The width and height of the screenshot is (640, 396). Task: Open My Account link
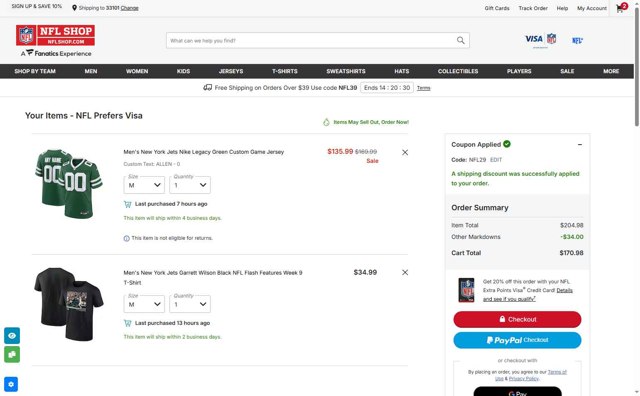[x=592, y=8]
